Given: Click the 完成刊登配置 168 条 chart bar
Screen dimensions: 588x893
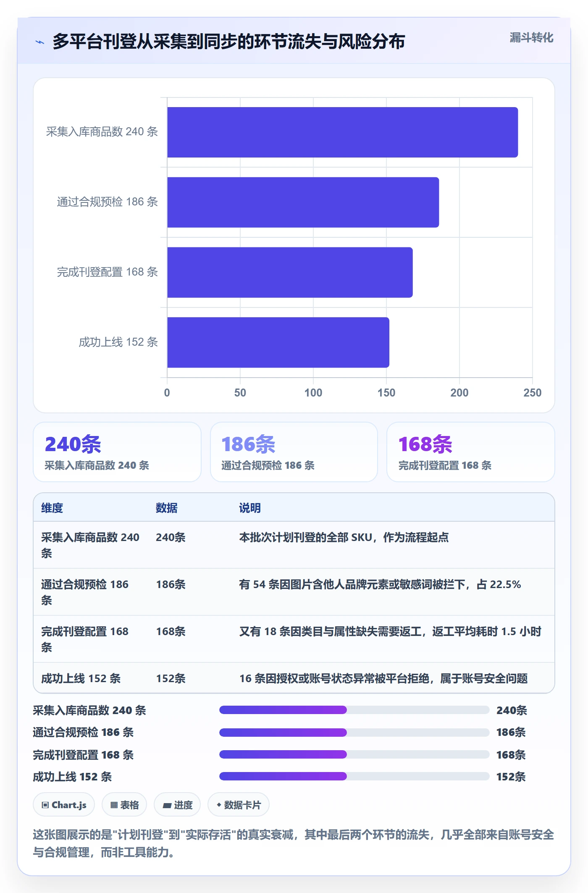Looking at the screenshot, I should click(x=290, y=273).
